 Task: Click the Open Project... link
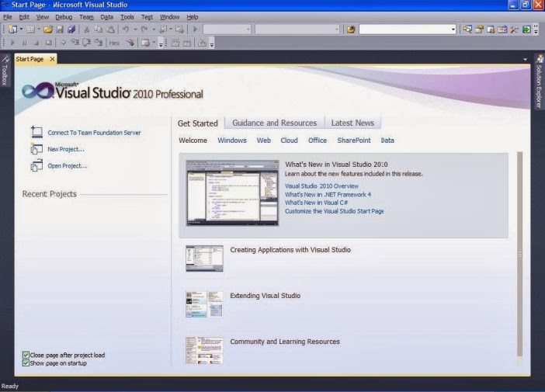point(67,166)
